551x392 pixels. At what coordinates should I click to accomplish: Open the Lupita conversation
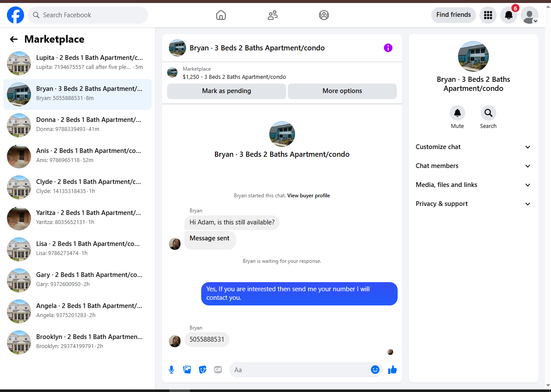[78, 63]
